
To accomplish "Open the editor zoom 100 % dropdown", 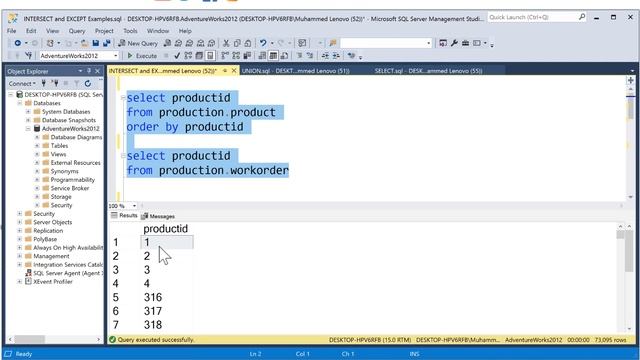I will (134, 206).
